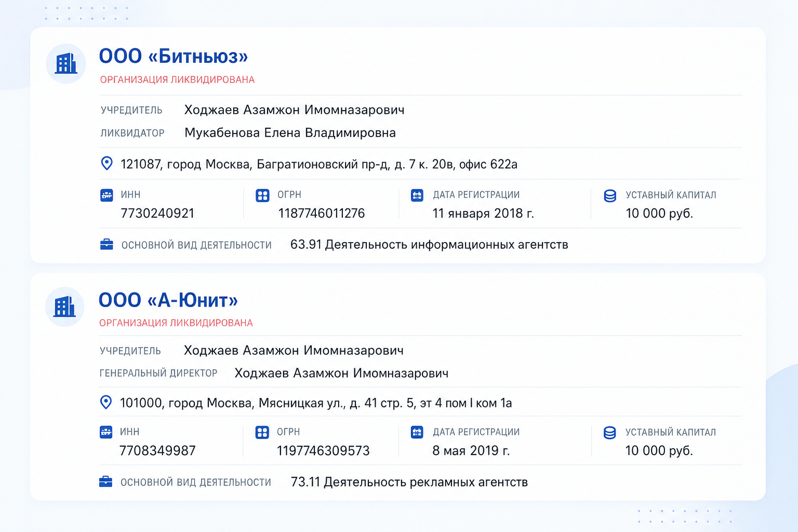Image resolution: width=798 pixels, height=532 pixels.
Task: Click УСТАВНЫЙ КАПИТАЛ label in Битньюз card
Action: coord(671,195)
